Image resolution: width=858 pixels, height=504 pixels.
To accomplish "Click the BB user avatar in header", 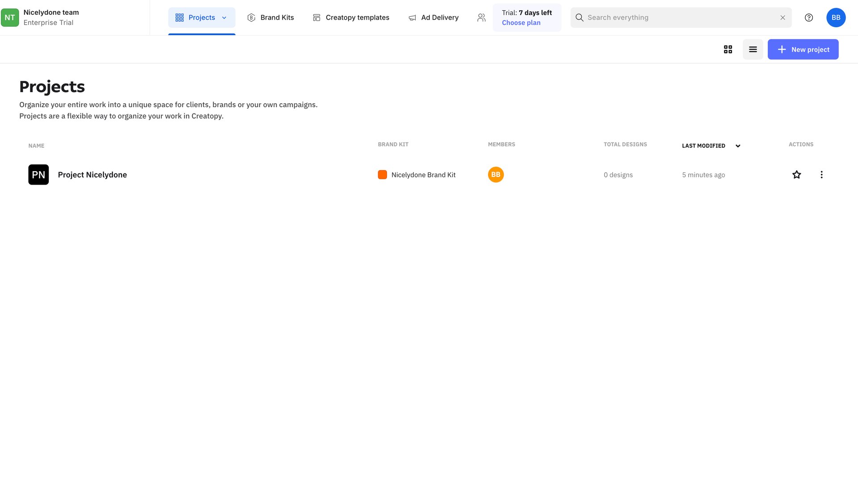I will pyautogui.click(x=836, y=17).
